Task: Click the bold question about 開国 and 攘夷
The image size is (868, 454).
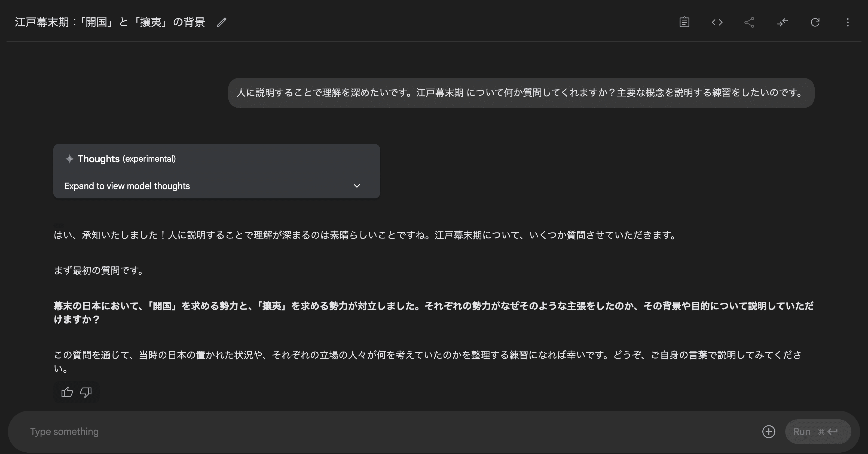Action: pyautogui.click(x=433, y=312)
